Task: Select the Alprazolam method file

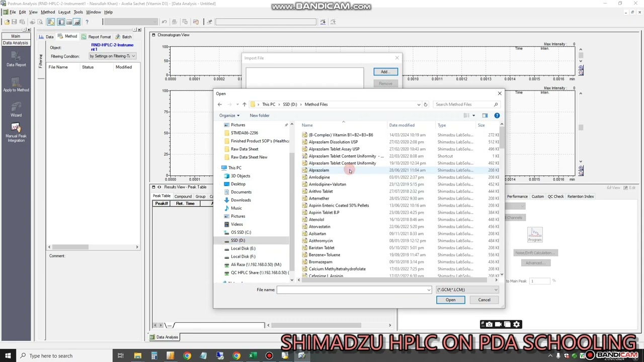Action: click(318, 170)
